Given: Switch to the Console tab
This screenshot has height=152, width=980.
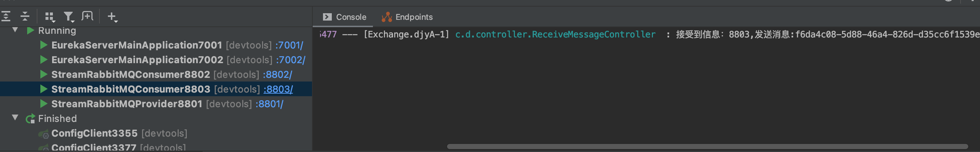Looking at the screenshot, I should click(345, 17).
